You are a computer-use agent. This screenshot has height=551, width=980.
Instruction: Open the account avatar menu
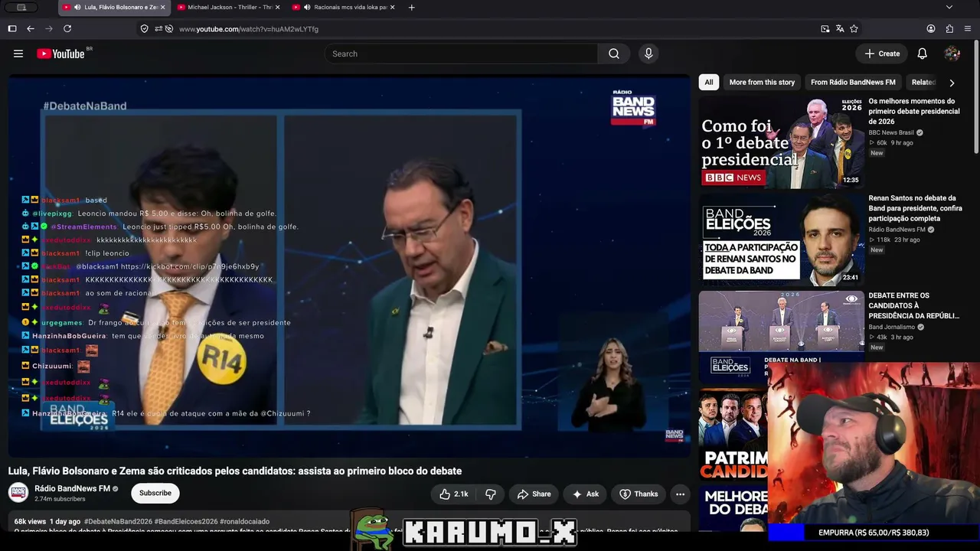pyautogui.click(x=952, y=54)
